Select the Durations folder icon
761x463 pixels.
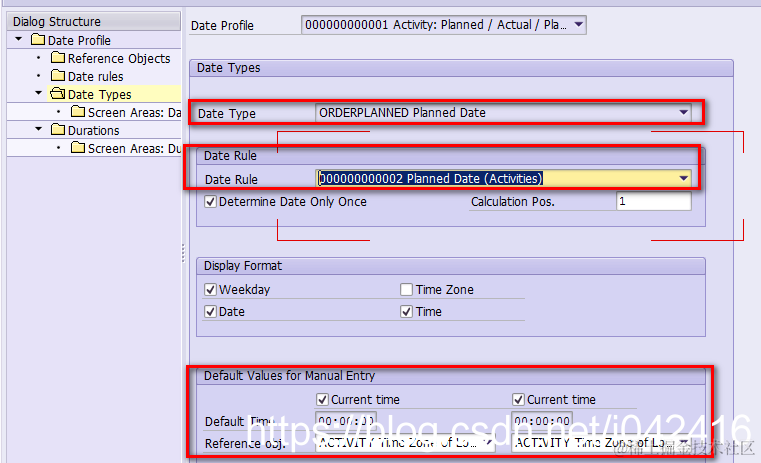pyautogui.click(x=58, y=130)
